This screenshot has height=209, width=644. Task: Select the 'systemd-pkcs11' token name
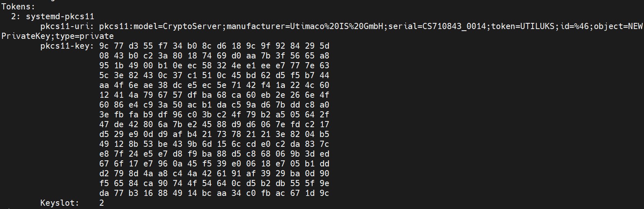click(x=60, y=16)
